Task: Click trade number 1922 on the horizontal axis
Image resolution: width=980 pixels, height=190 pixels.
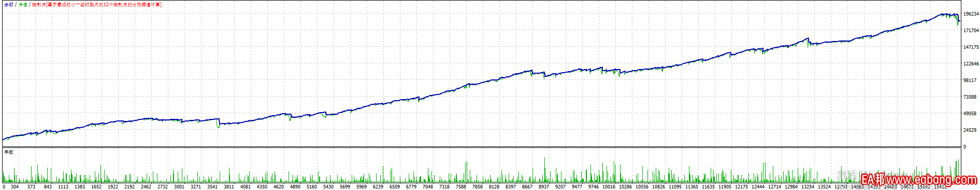Action: pyautogui.click(x=113, y=186)
